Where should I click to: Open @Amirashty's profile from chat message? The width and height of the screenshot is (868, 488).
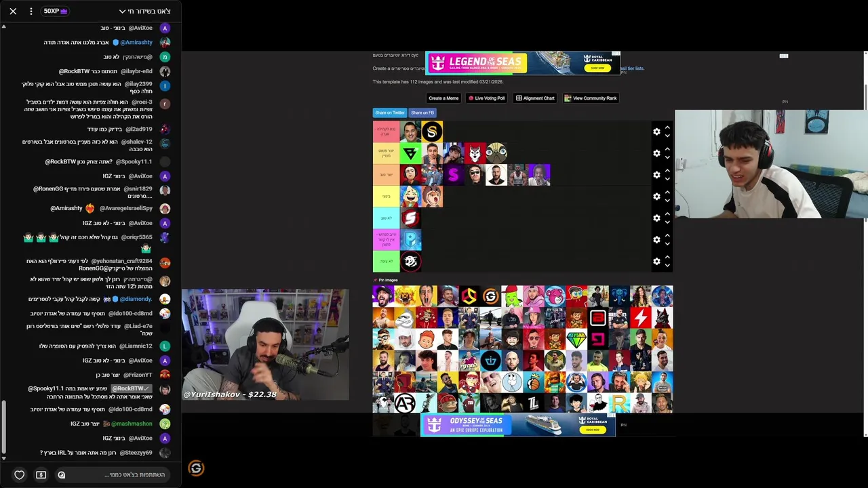(136, 42)
